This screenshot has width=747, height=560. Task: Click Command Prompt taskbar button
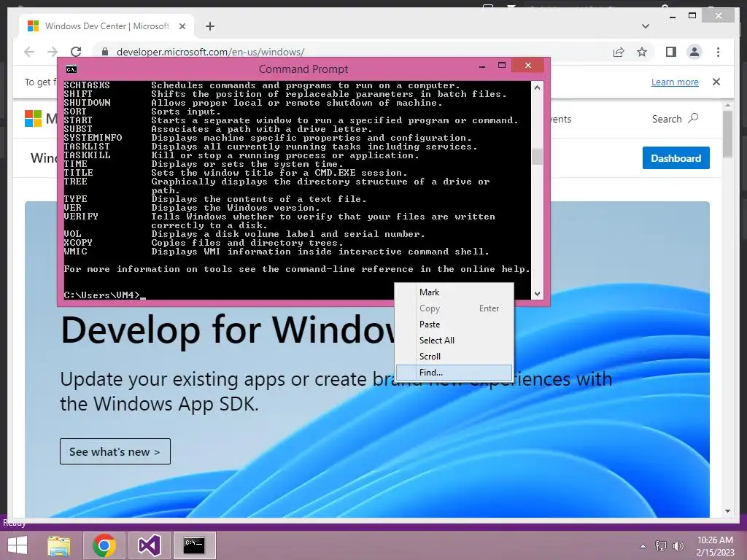(194, 545)
